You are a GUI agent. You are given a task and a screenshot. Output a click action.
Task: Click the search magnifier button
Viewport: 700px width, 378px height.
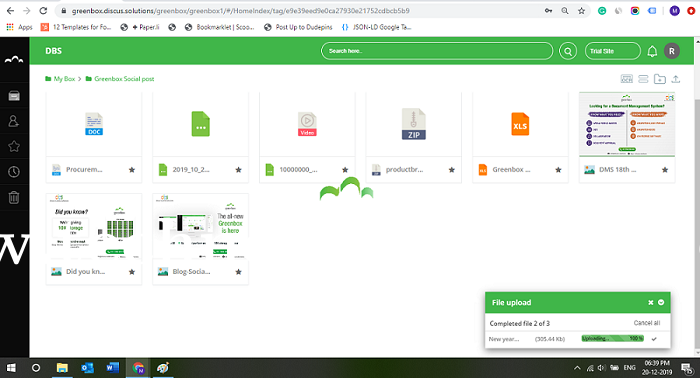568,51
